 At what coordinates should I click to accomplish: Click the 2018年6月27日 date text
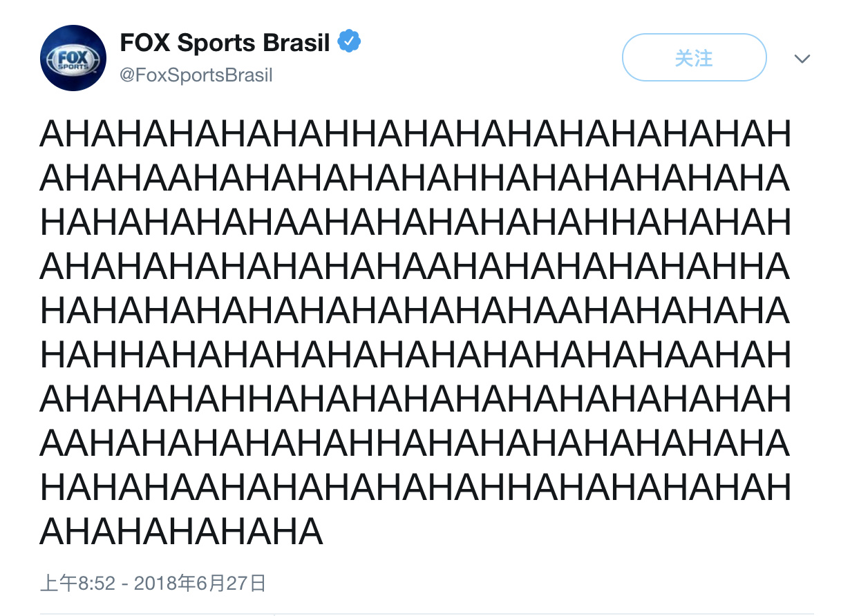click(200, 584)
